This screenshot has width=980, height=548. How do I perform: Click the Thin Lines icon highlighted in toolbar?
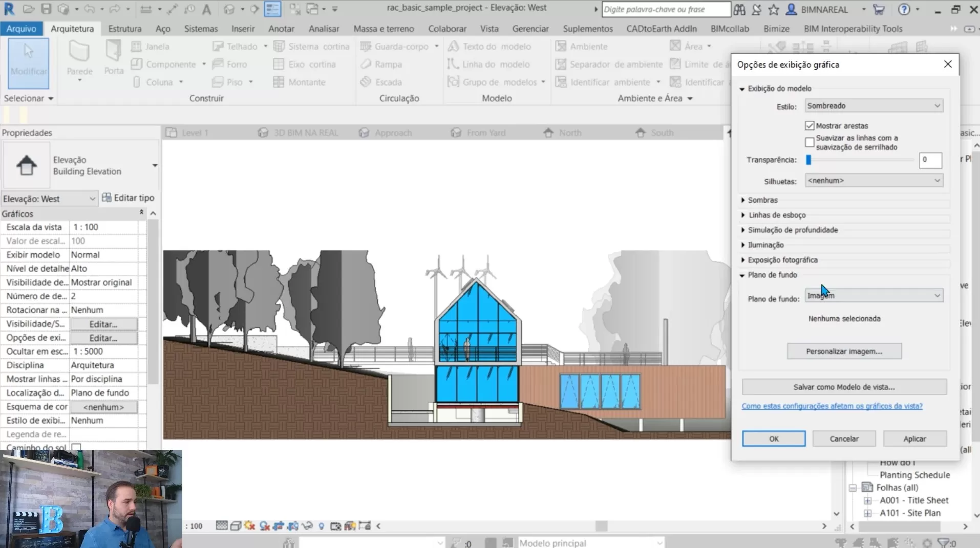click(x=272, y=9)
